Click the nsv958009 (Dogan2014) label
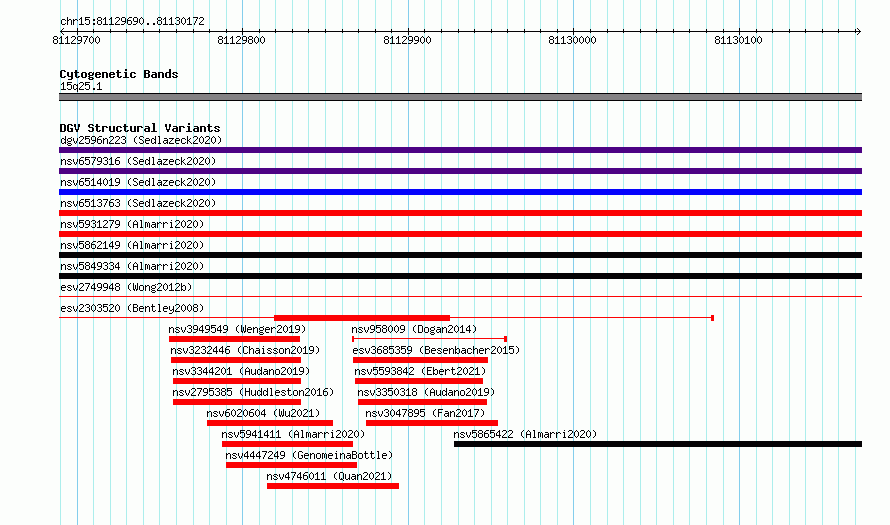 click(x=414, y=329)
